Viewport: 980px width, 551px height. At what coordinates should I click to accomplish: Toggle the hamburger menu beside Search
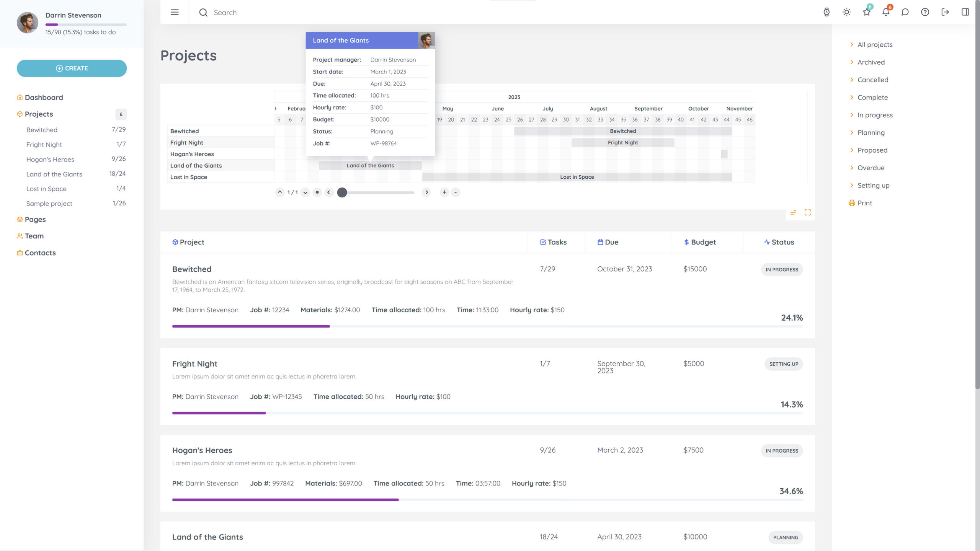tap(175, 12)
